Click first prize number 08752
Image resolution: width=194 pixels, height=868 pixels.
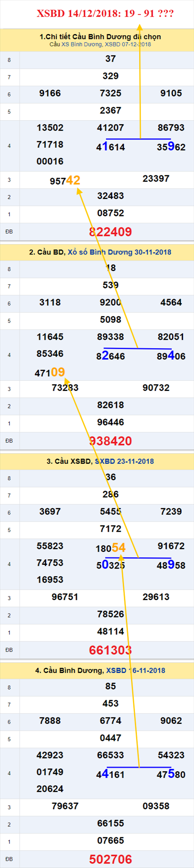pyautogui.click(x=110, y=213)
